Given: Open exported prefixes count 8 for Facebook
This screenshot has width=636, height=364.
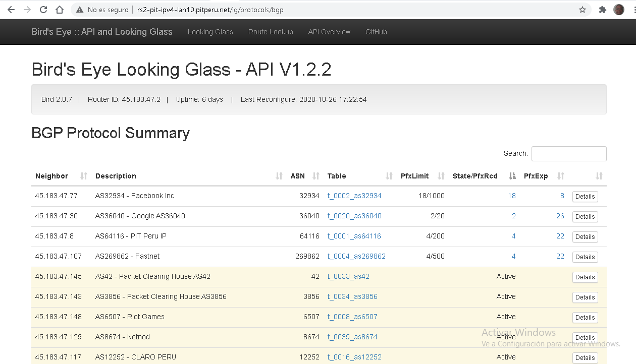Looking at the screenshot, I should pos(562,196).
